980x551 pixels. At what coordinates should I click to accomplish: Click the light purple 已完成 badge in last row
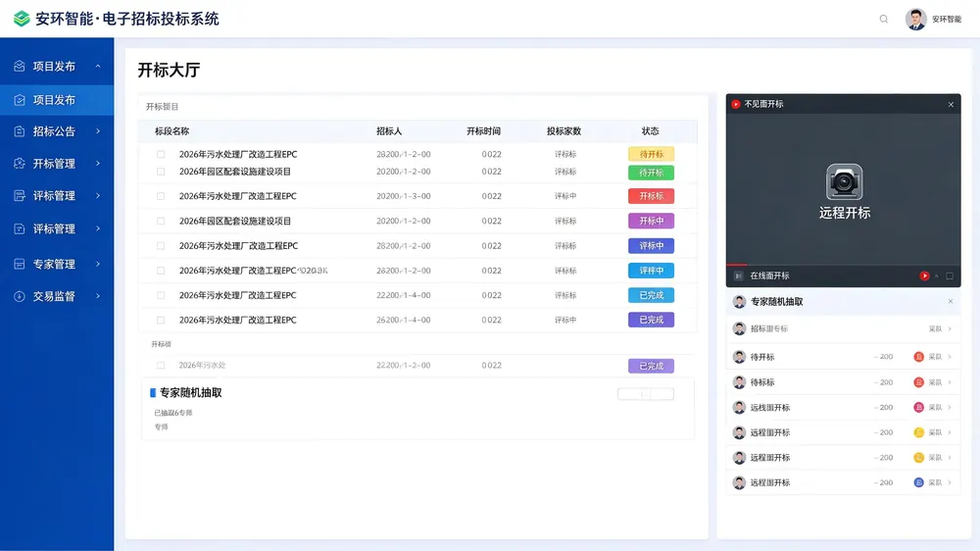(651, 366)
